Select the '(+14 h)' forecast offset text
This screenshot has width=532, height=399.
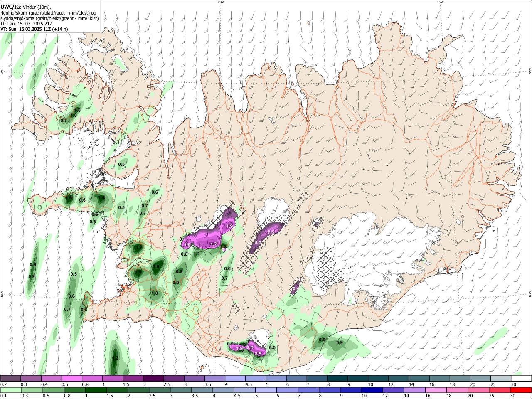click(x=60, y=29)
